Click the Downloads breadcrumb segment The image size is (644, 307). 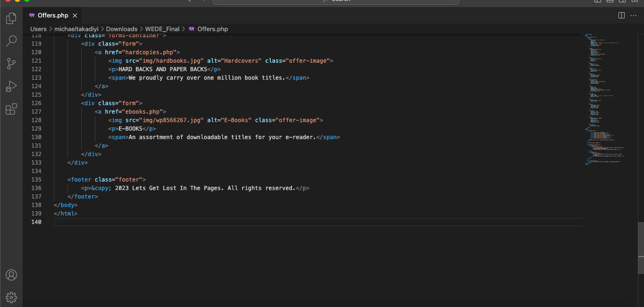point(122,29)
